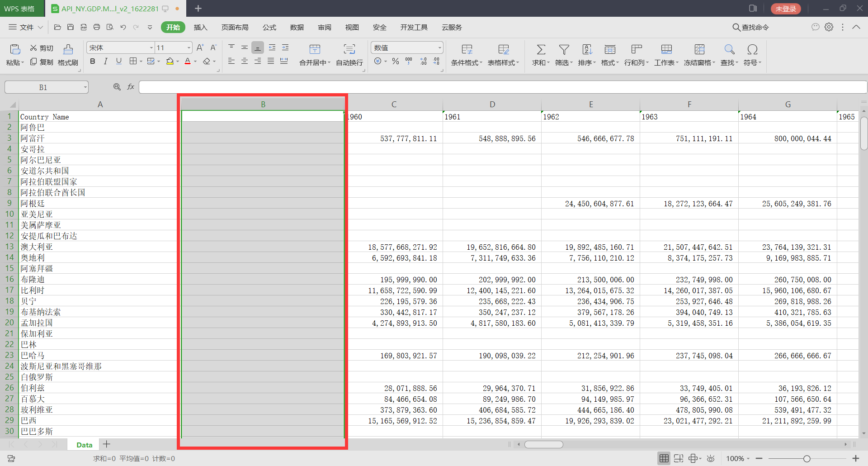Open the quick access customize dropdown

[150, 27]
